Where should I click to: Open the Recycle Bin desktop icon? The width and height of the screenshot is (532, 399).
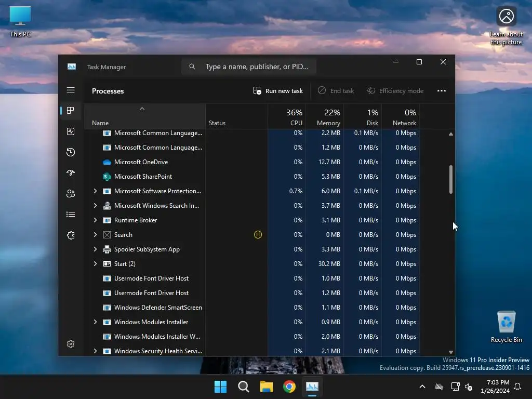point(506,326)
